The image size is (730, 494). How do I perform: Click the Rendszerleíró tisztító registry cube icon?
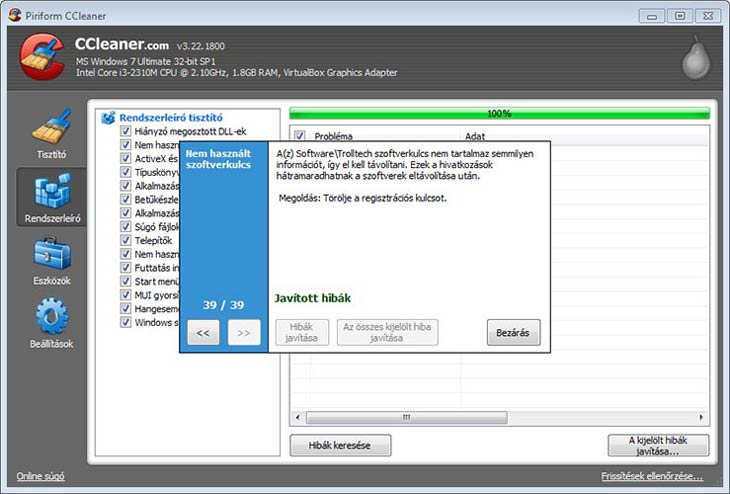108,117
